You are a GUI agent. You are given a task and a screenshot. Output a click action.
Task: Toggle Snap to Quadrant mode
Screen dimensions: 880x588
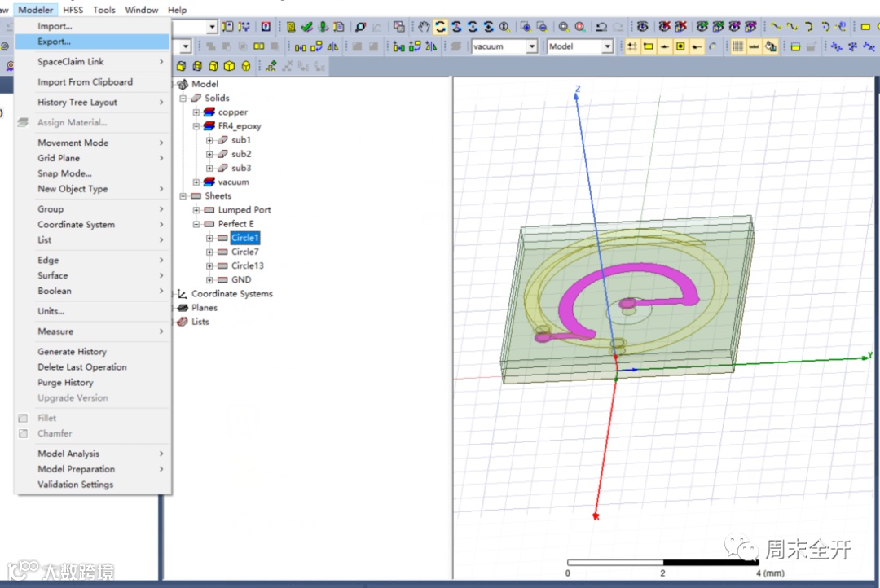coord(697,46)
